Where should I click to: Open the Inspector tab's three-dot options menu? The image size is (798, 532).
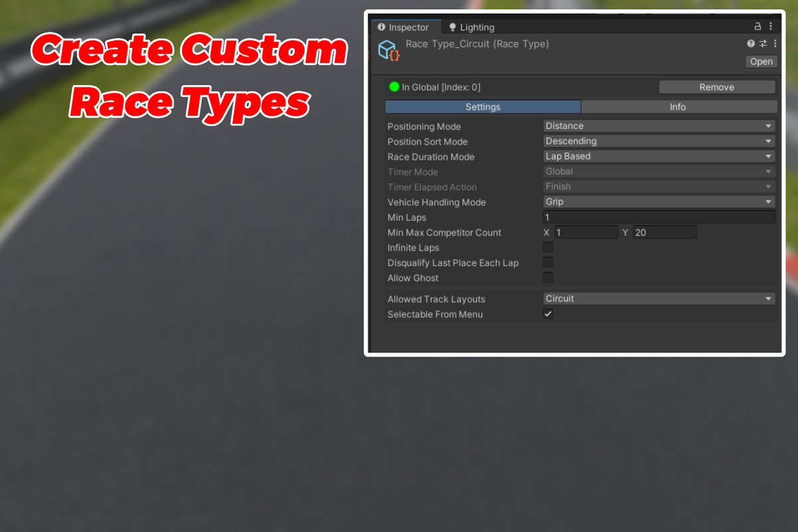771,27
